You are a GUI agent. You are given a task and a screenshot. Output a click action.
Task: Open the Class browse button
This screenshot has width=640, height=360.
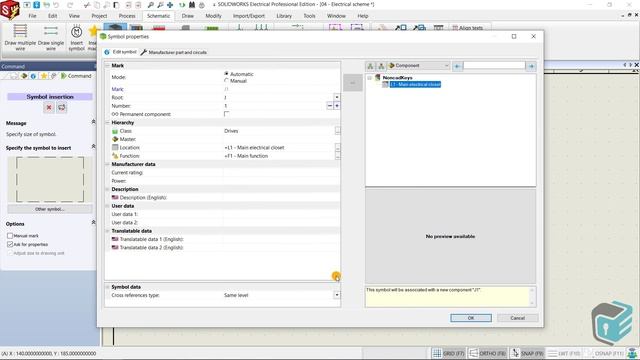[x=337, y=131]
